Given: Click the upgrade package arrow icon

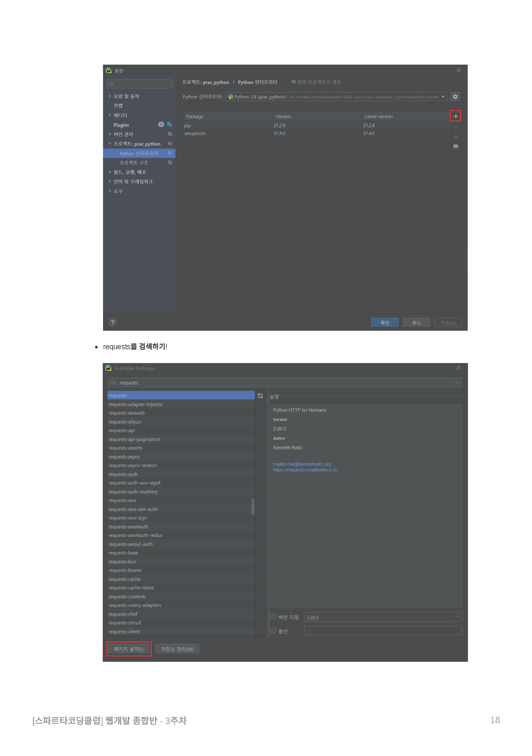Looking at the screenshot, I should point(456,136).
